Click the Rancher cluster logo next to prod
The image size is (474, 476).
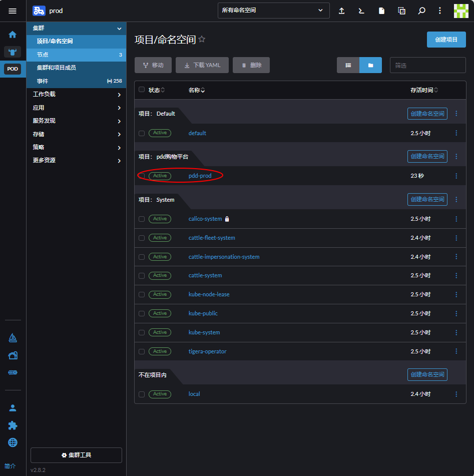[39, 11]
